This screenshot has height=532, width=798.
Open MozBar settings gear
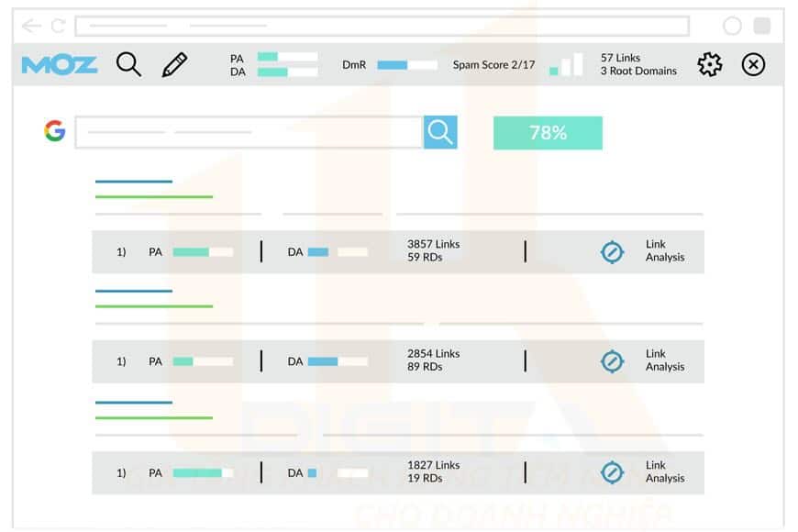pos(709,64)
